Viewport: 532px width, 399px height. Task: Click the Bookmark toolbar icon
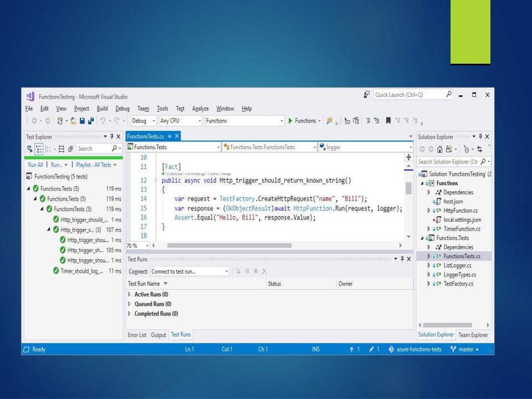point(388,120)
